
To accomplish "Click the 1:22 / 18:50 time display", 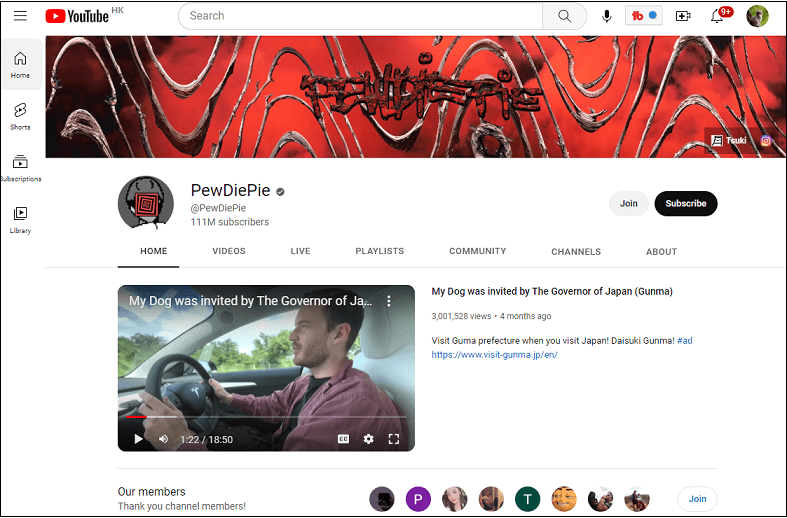I will pos(207,440).
